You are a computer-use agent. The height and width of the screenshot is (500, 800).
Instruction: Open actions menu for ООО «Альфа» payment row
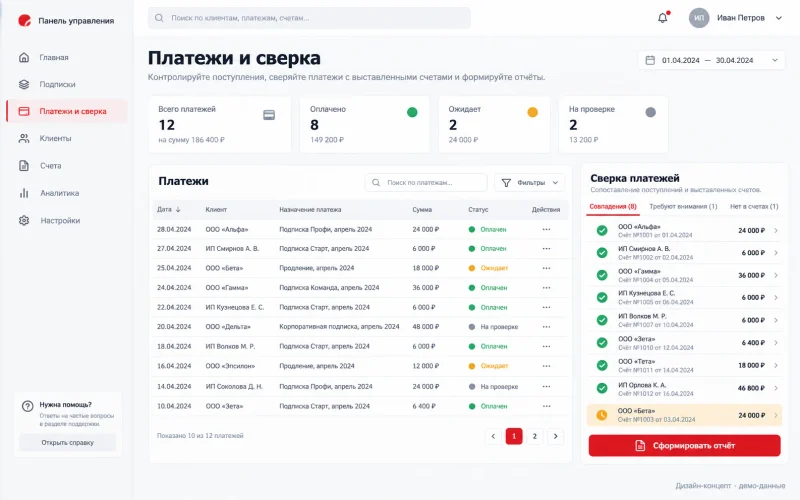click(x=546, y=230)
